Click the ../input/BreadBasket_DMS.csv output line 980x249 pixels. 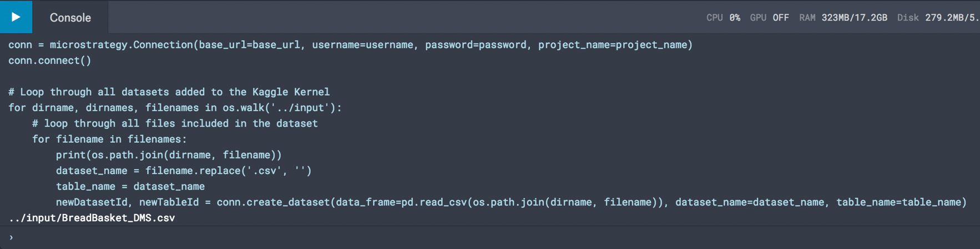[92, 218]
